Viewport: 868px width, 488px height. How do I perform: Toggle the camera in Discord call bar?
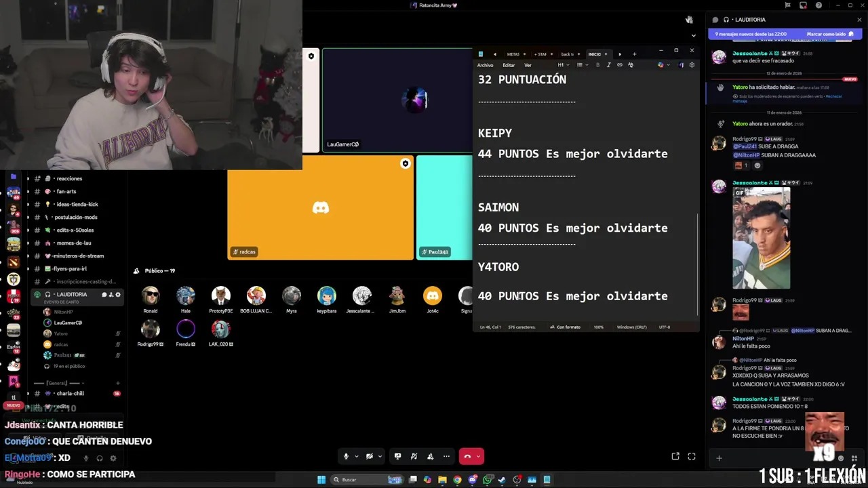(x=370, y=456)
